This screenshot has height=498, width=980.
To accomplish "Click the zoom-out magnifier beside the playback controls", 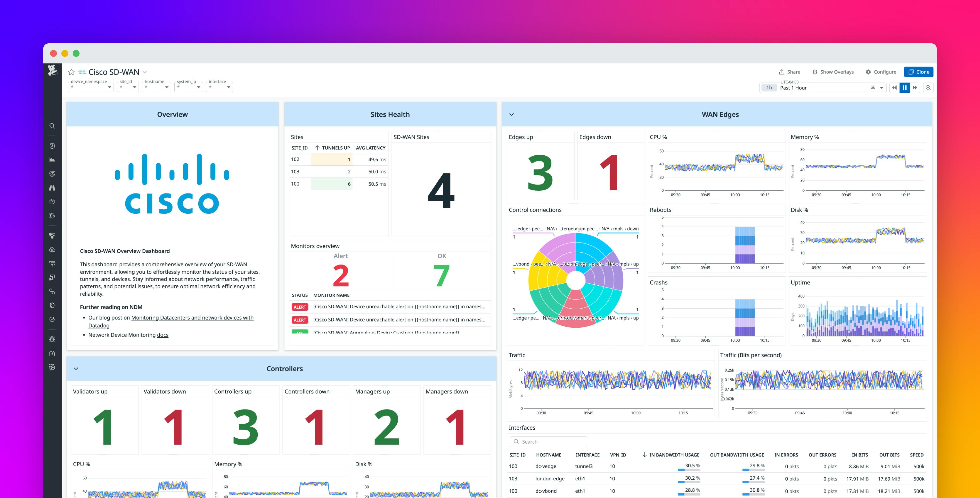I will coord(929,87).
